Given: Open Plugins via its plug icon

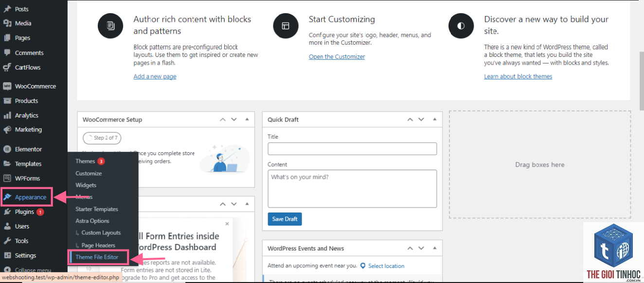Looking at the screenshot, I should tap(7, 212).
